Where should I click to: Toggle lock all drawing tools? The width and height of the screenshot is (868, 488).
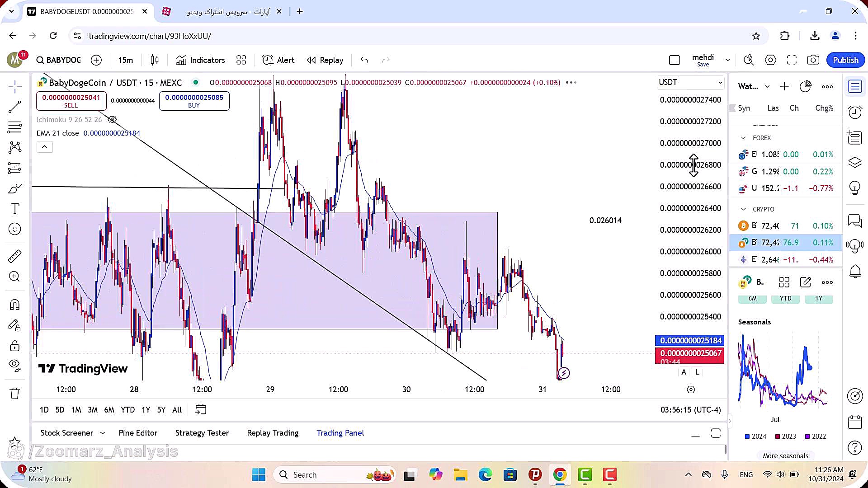[15, 346]
